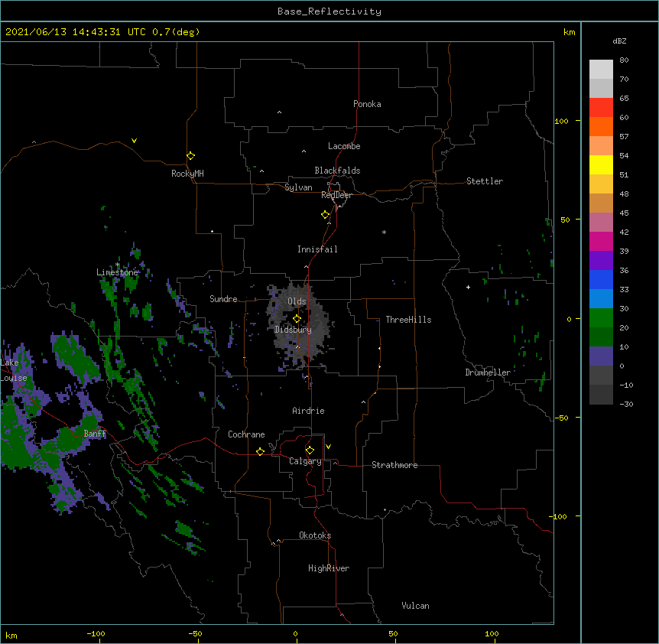This screenshot has height=644, width=659.
Task: Select the Innisfail label
Action: (317, 249)
